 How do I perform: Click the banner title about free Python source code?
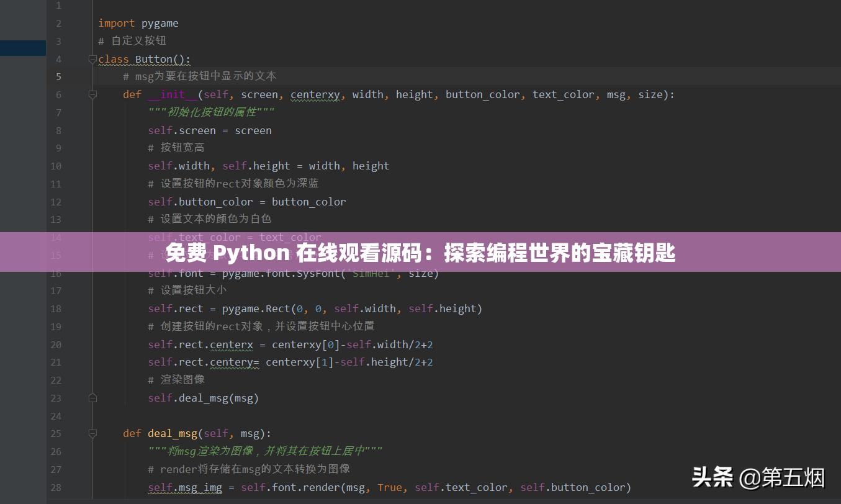[420, 253]
